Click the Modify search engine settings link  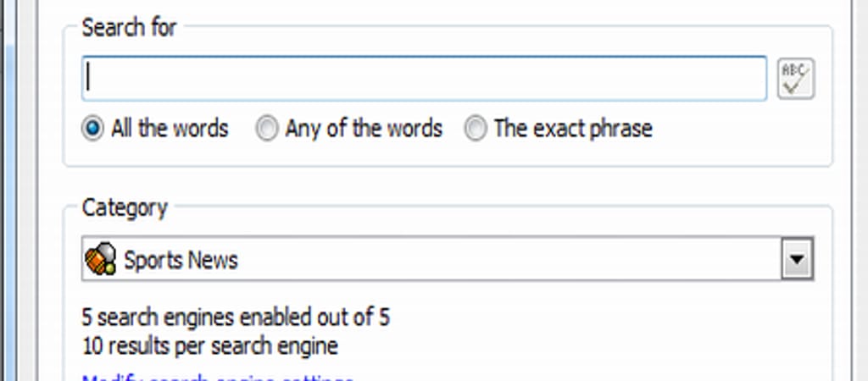pos(217,378)
